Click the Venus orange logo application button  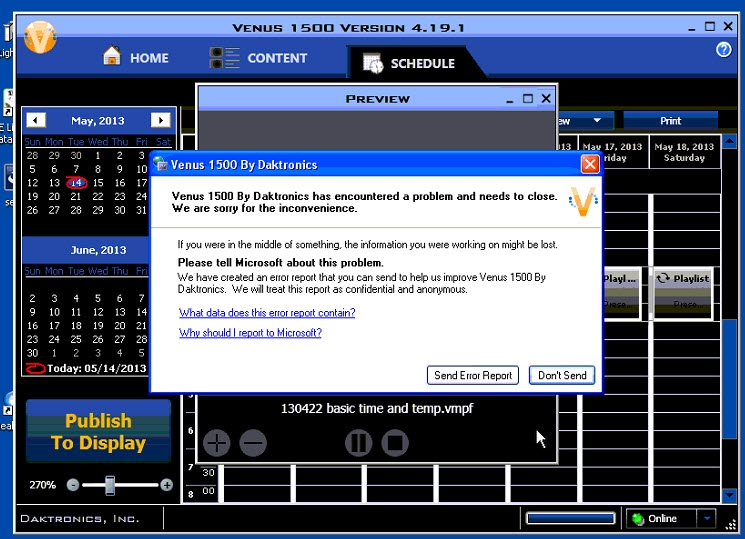[x=40, y=37]
